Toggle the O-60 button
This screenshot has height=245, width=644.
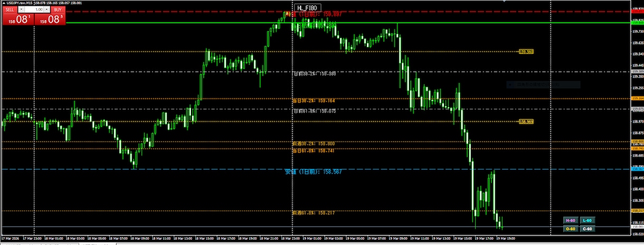pos(570,229)
